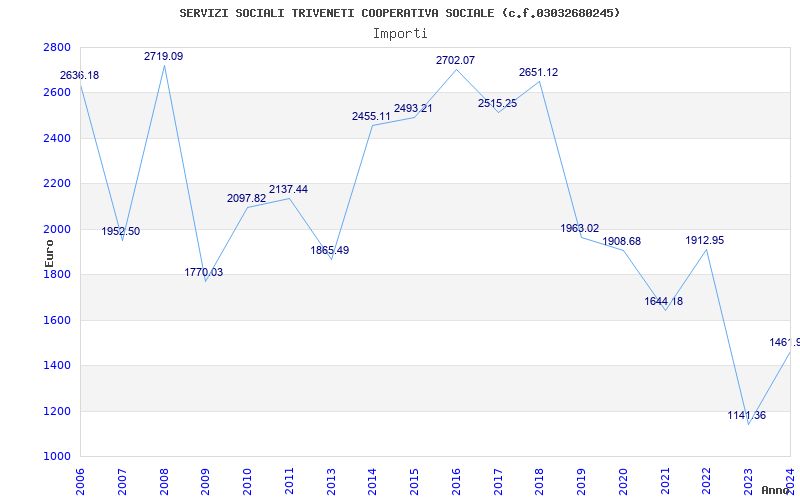Select the 1952.50 data label
The image size is (800, 500).
pyautogui.click(x=120, y=232)
